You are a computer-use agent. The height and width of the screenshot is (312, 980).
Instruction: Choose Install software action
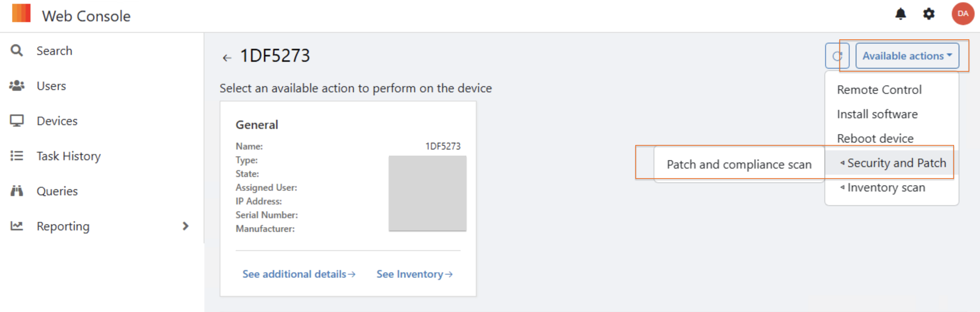877,114
